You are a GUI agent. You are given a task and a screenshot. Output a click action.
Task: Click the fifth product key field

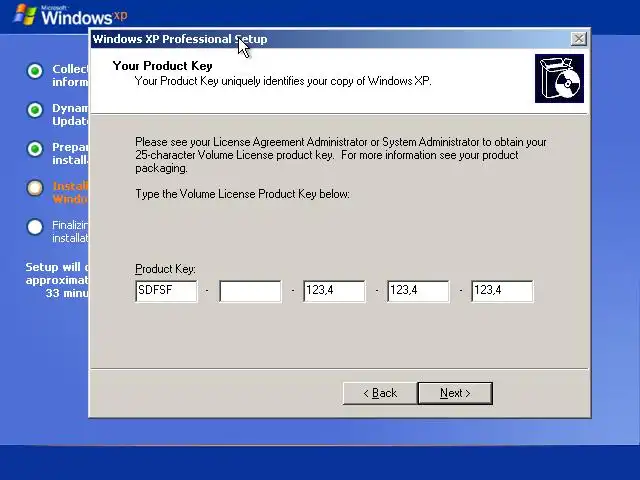502,291
